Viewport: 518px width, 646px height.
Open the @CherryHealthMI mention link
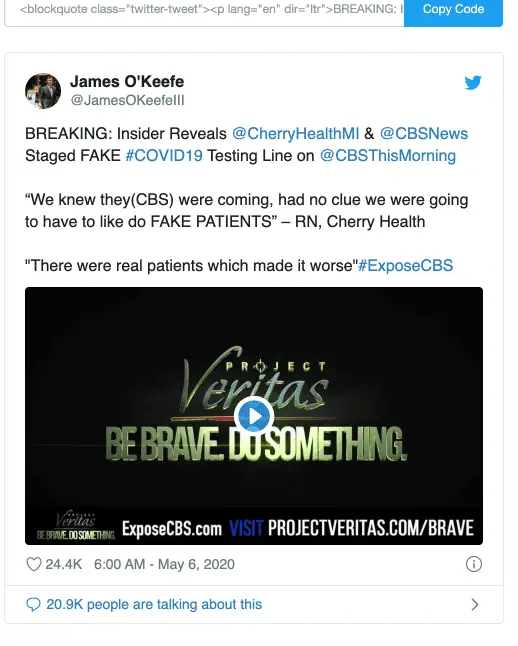coord(295,133)
